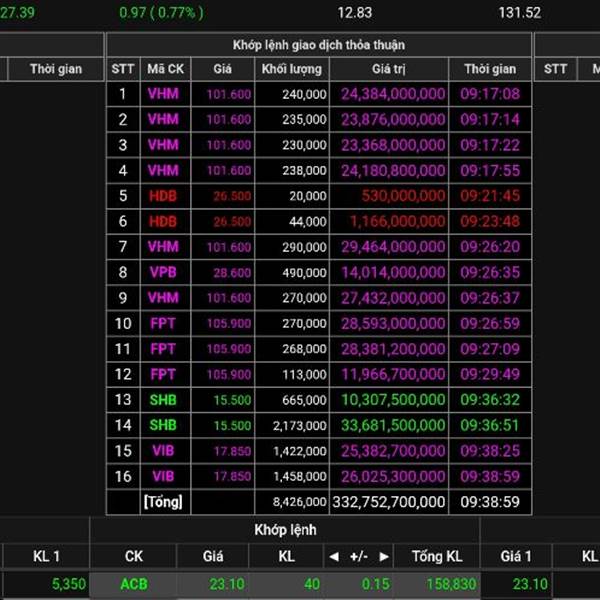Click the Giá trị column header
The width and height of the screenshot is (600, 600).
click(x=389, y=69)
